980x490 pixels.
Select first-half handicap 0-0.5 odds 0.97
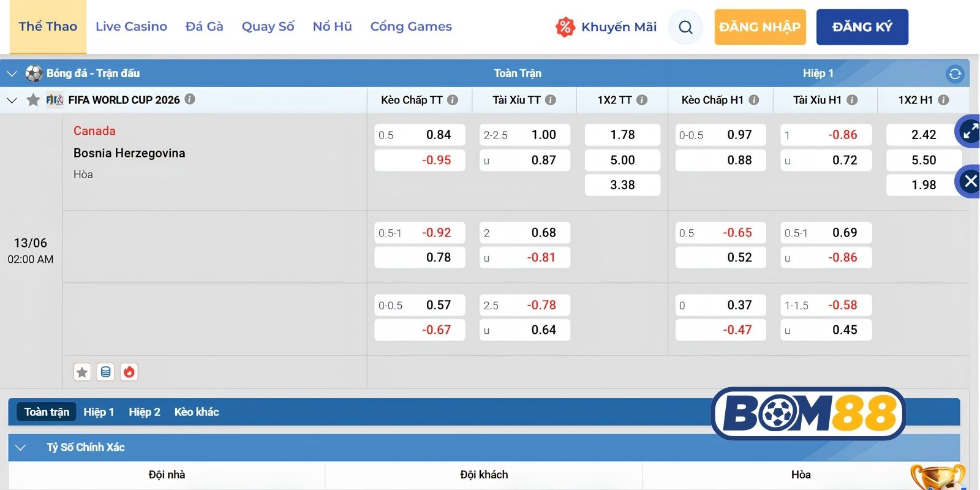pyautogui.click(x=720, y=135)
